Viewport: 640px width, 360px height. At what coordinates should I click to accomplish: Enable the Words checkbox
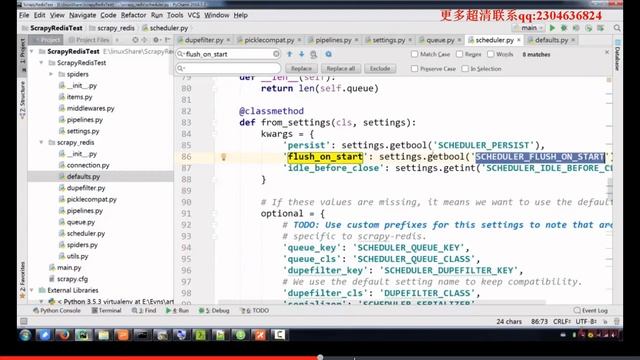pos(491,54)
